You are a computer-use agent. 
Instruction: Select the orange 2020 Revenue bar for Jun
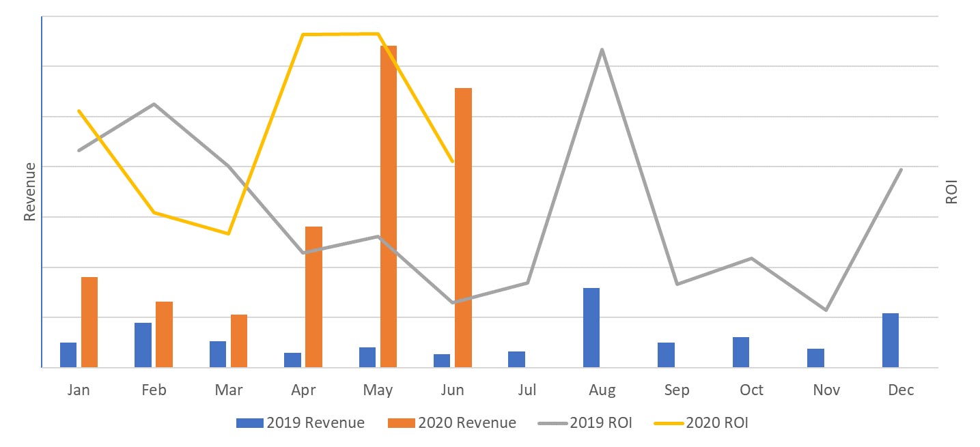463,227
